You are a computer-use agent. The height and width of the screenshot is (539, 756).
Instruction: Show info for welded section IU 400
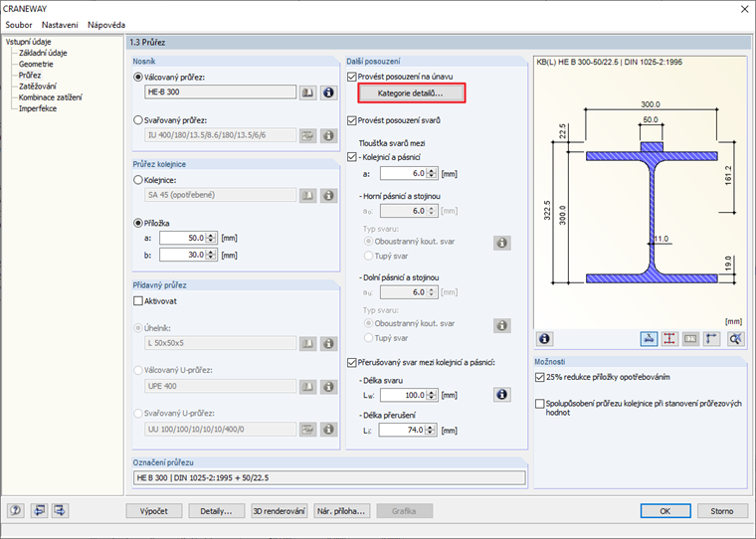(328, 136)
